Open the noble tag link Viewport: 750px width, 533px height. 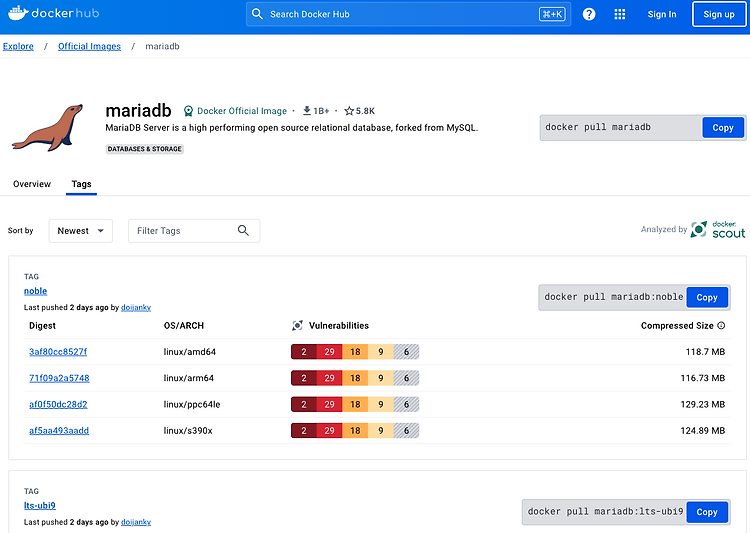(35, 291)
